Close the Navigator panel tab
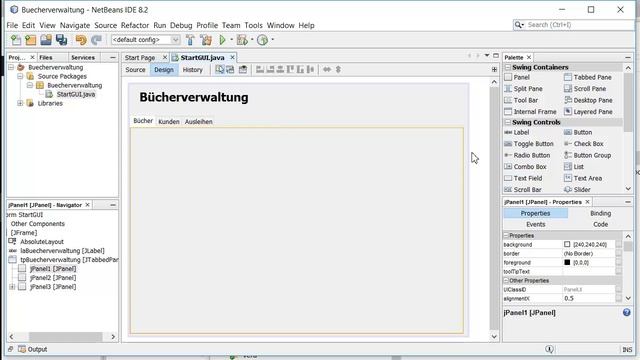The width and height of the screenshot is (640, 360). pos(87,205)
